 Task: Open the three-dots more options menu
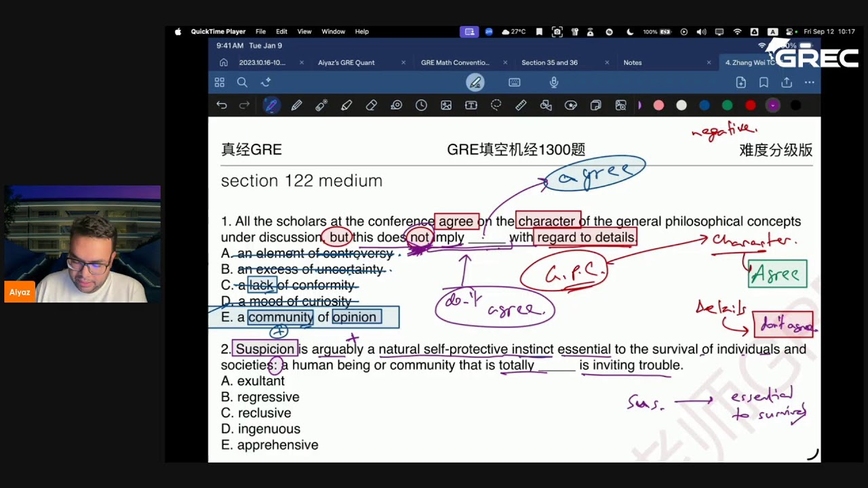tap(810, 83)
